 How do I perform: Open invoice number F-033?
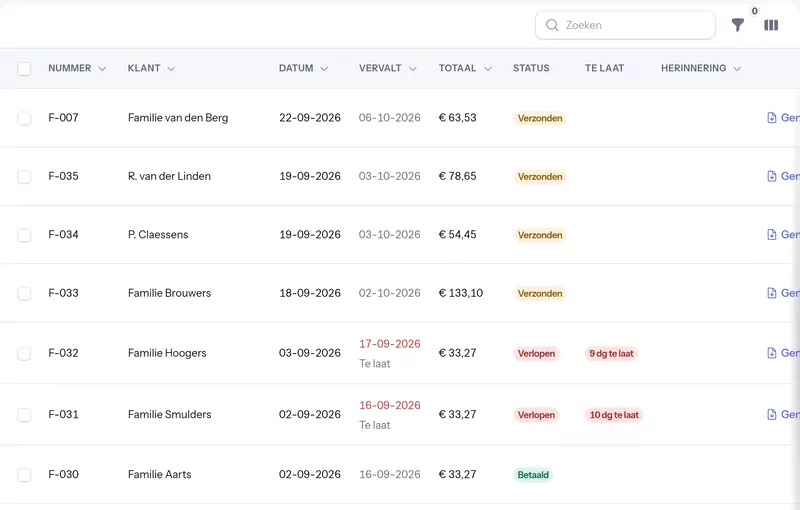(x=63, y=293)
